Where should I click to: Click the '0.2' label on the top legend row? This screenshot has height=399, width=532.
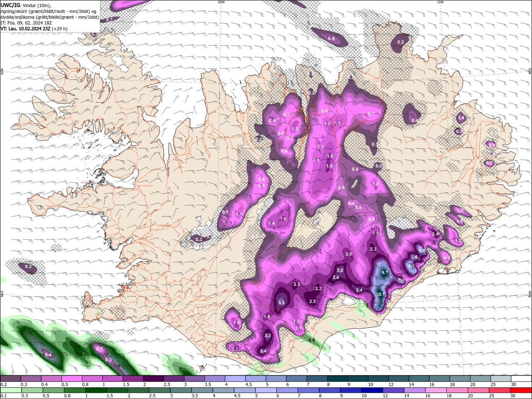coord(4,384)
